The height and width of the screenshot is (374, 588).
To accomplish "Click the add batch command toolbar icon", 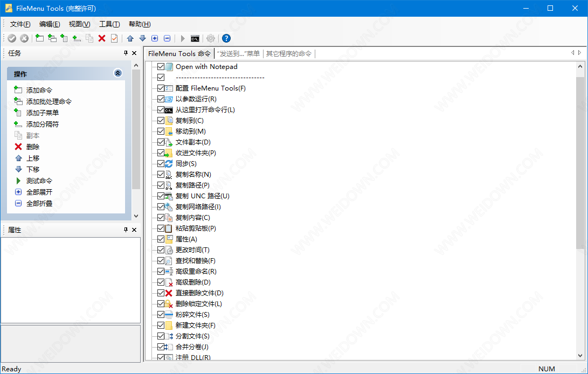I will click(52, 38).
